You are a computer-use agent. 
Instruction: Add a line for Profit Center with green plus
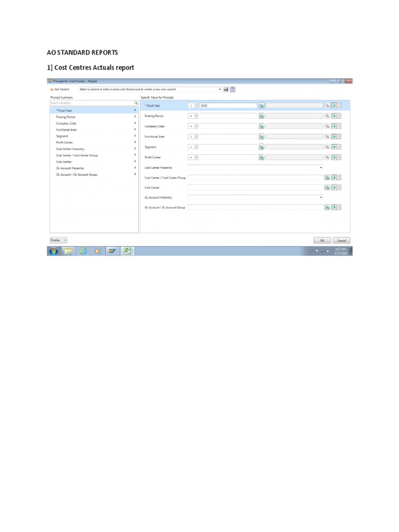click(x=334, y=157)
